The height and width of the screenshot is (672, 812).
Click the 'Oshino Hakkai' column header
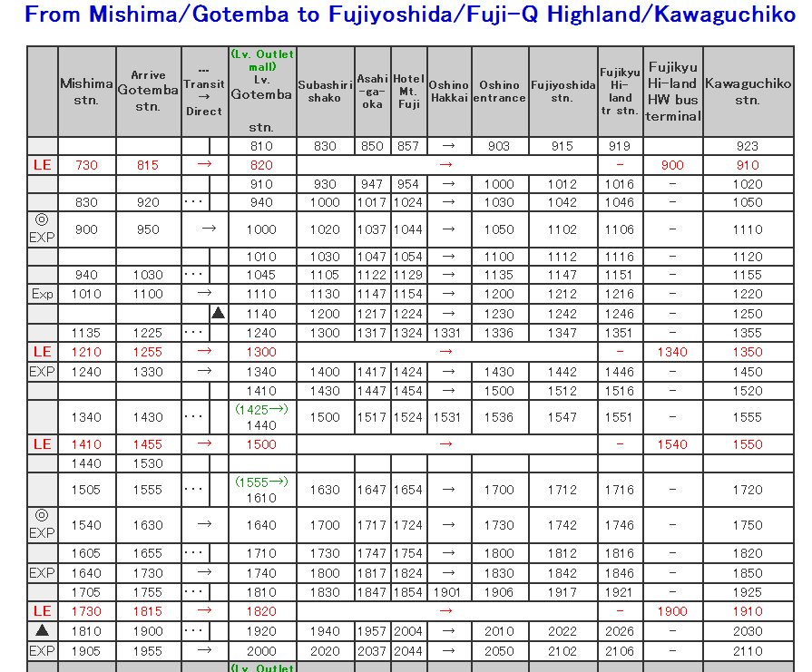coord(449,91)
